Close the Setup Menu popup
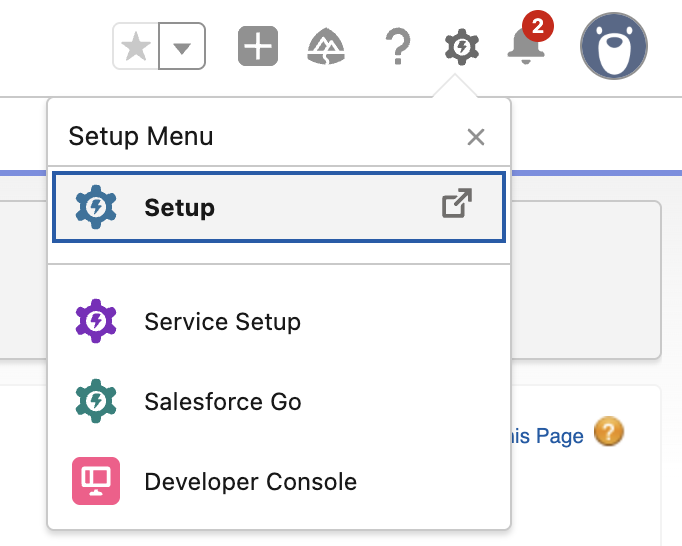Viewport: 682px width, 546px height. [x=475, y=137]
